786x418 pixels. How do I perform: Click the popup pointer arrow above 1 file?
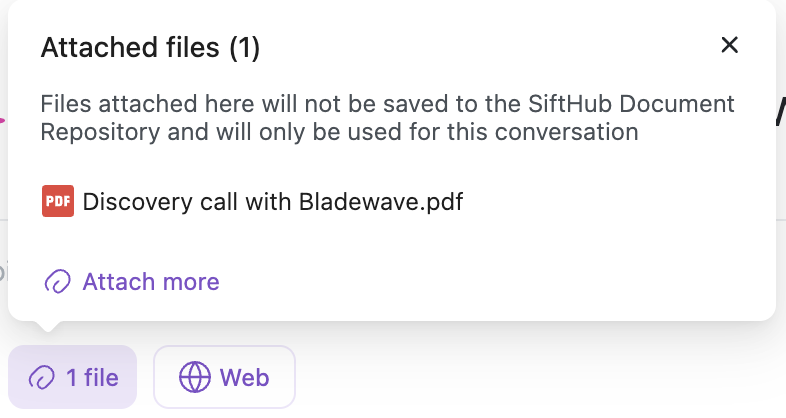tap(48, 328)
